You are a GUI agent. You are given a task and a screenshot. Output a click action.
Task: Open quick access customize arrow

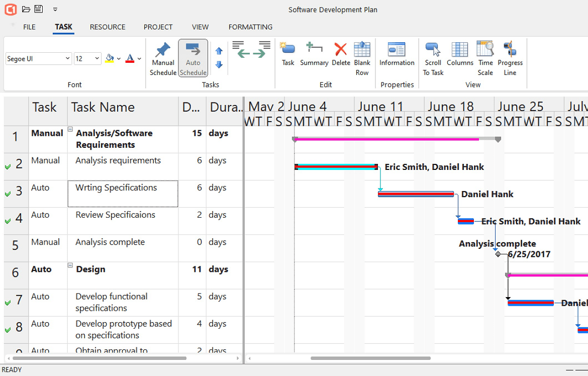tap(55, 9)
